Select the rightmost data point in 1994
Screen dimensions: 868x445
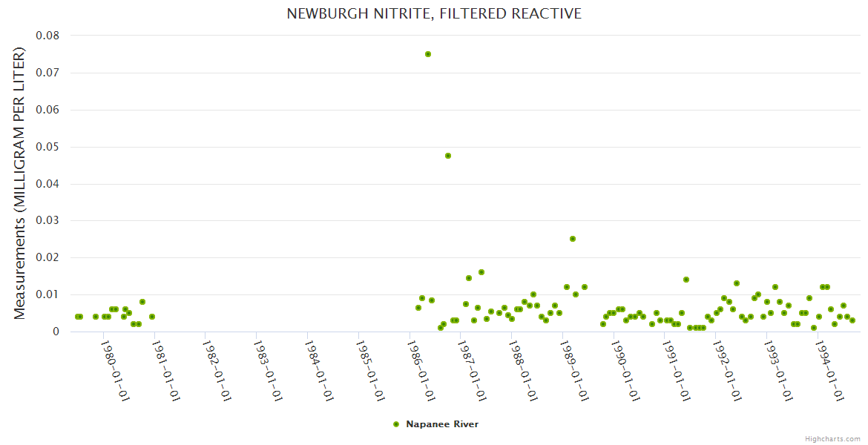pyautogui.click(x=852, y=320)
